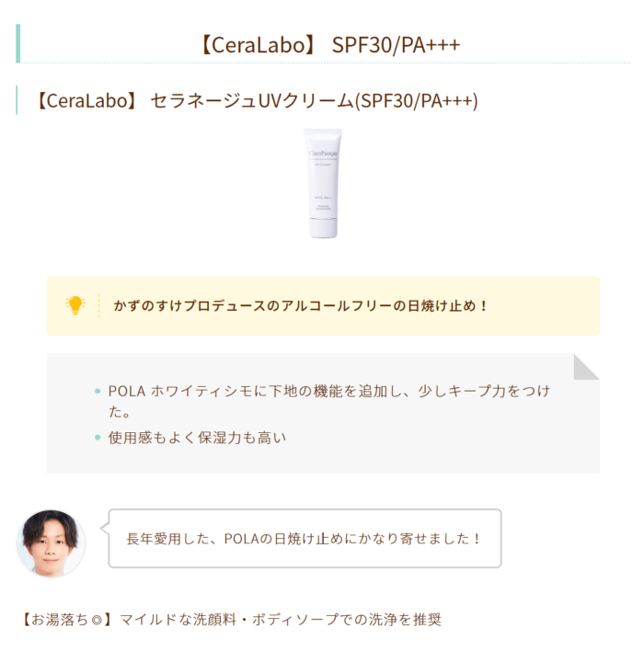This screenshot has height=651, width=644.
Task: Click the CeraNeige UV cream tube image
Action: [x=323, y=183]
